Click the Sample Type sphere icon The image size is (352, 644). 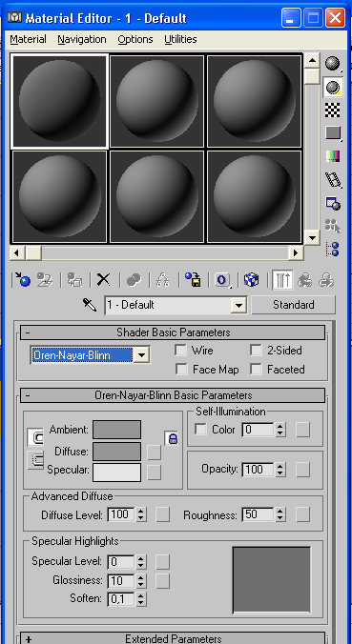(x=333, y=64)
